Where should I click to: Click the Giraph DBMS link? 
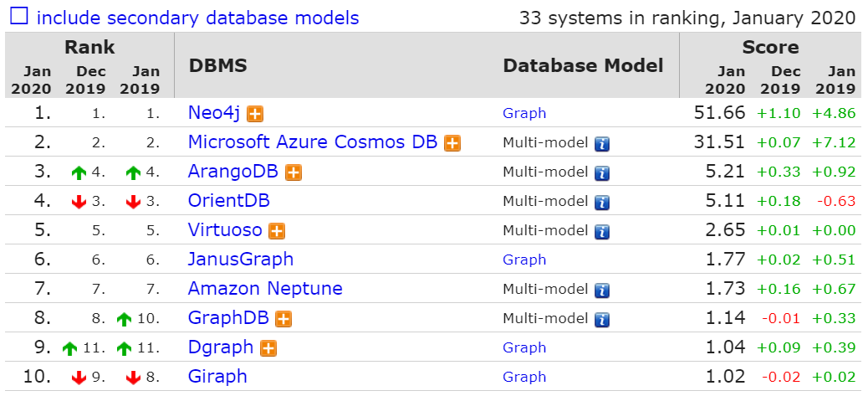click(x=217, y=377)
